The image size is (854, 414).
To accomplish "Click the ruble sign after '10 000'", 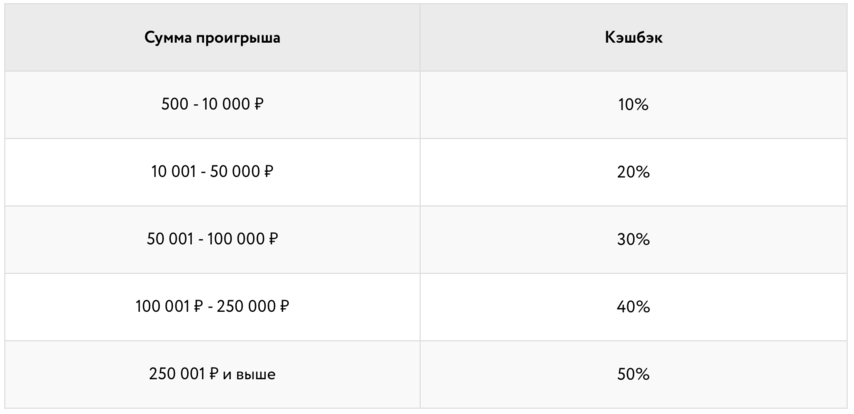I will click(x=259, y=104).
